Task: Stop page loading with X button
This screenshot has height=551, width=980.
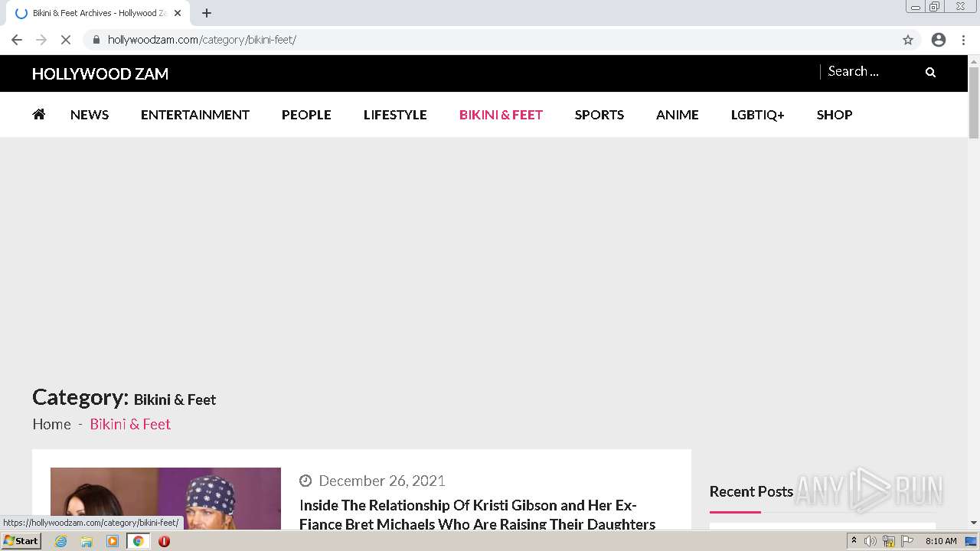Action: (66, 40)
